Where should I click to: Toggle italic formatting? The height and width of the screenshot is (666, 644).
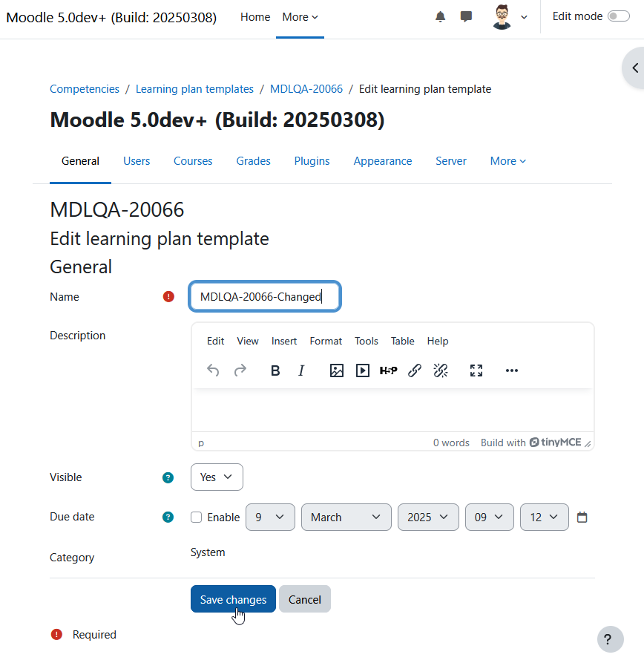pos(301,370)
